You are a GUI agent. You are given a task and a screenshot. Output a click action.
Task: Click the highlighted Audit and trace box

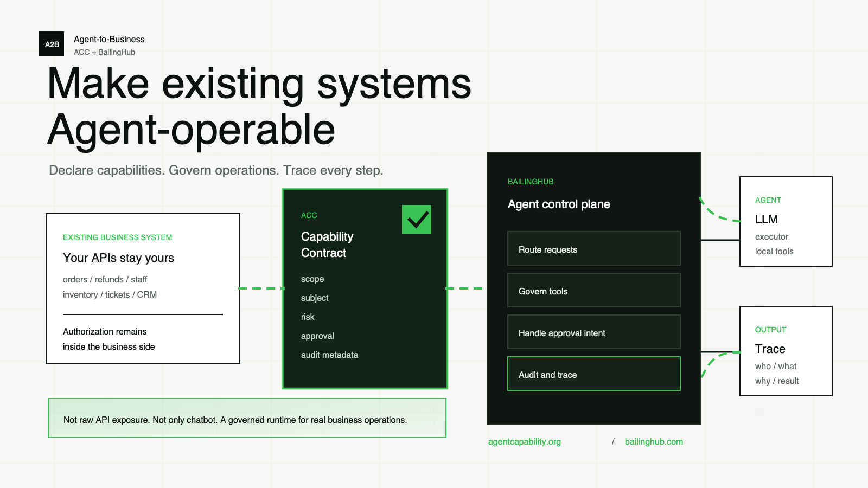[x=594, y=374]
